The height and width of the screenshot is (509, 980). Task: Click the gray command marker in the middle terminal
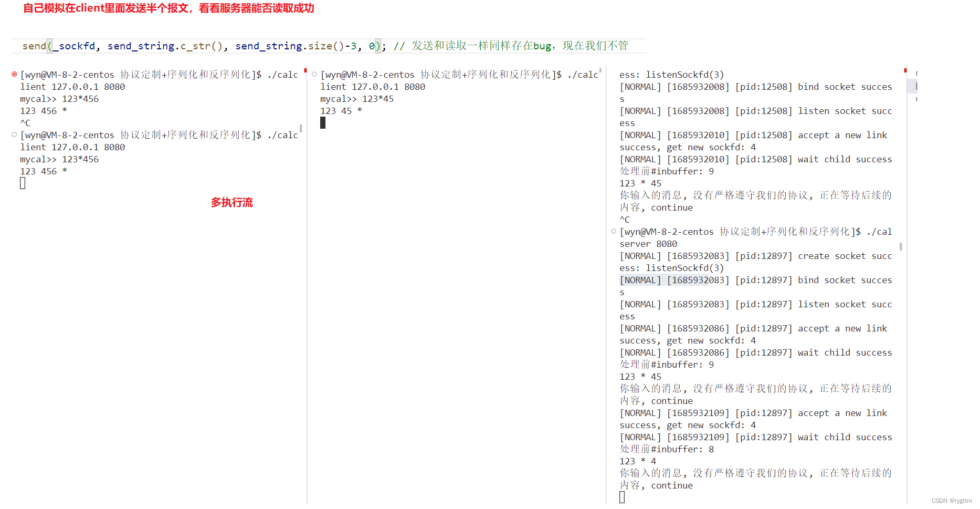(314, 74)
